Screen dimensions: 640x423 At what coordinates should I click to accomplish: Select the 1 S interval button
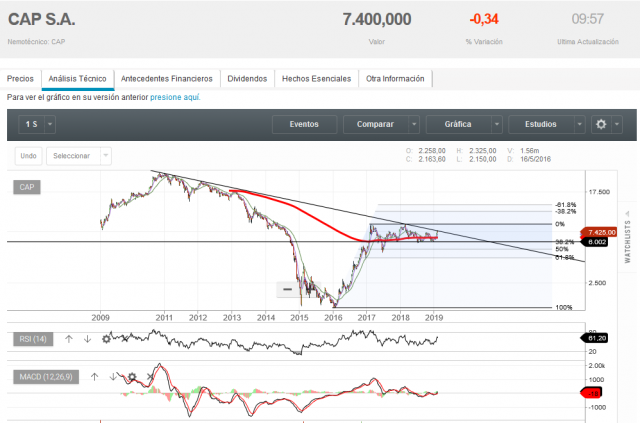click(x=31, y=124)
